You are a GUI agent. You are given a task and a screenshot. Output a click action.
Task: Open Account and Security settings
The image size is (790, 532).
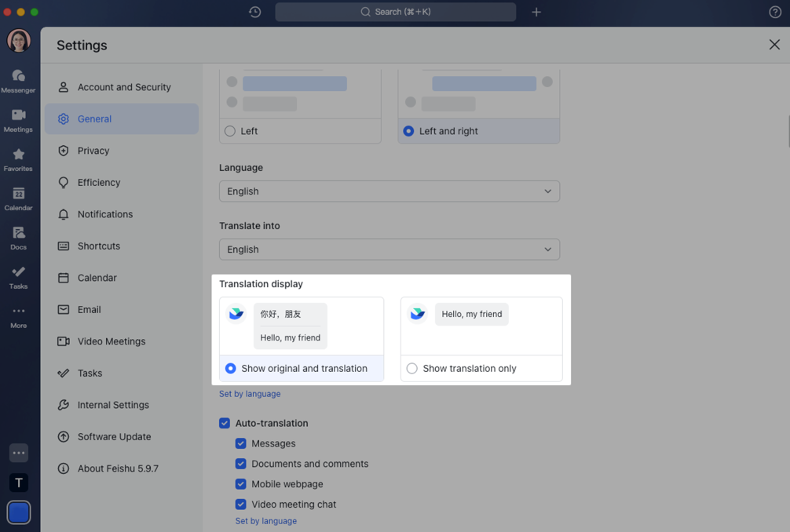122,87
